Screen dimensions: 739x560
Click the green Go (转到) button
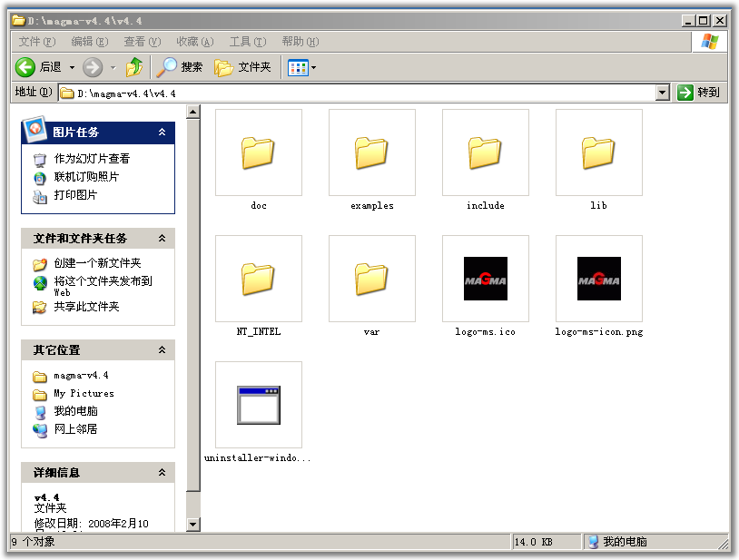tap(698, 93)
